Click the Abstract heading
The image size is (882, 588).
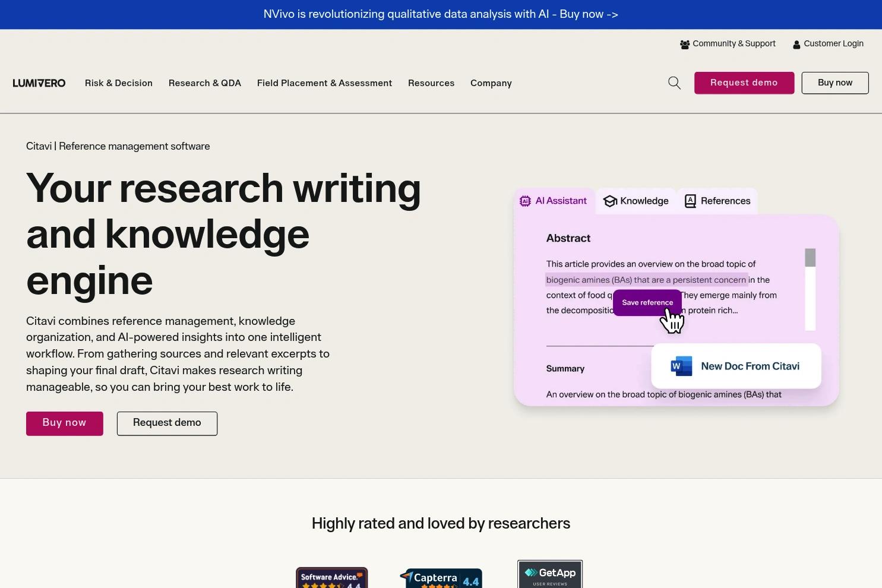click(x=568, y=239)
